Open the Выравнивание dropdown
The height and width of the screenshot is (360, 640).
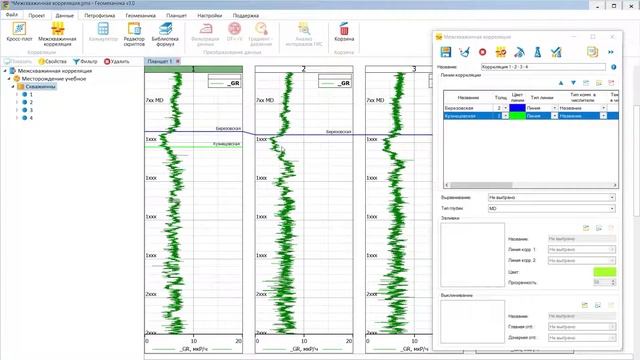pos(612,198)
